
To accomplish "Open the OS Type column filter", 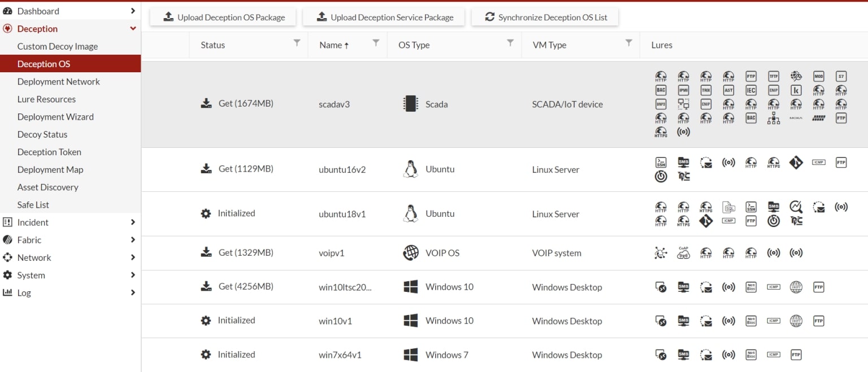I will point(510,43).
